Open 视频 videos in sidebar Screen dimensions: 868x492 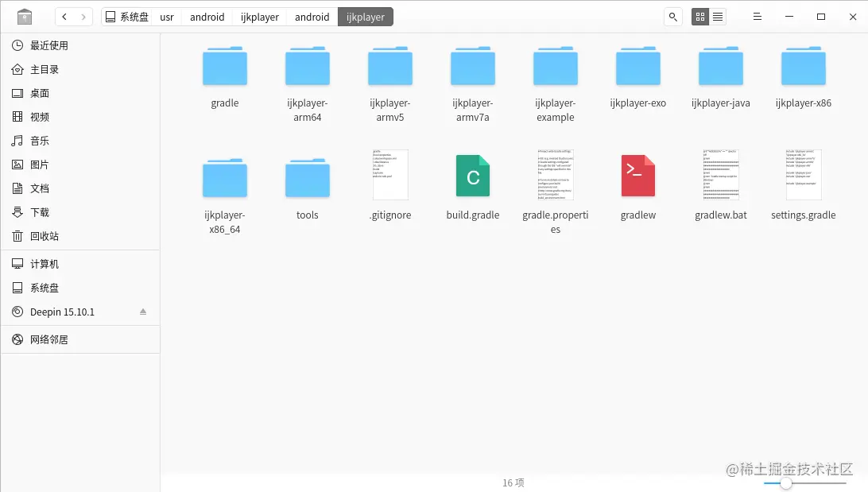pos(80,117)
